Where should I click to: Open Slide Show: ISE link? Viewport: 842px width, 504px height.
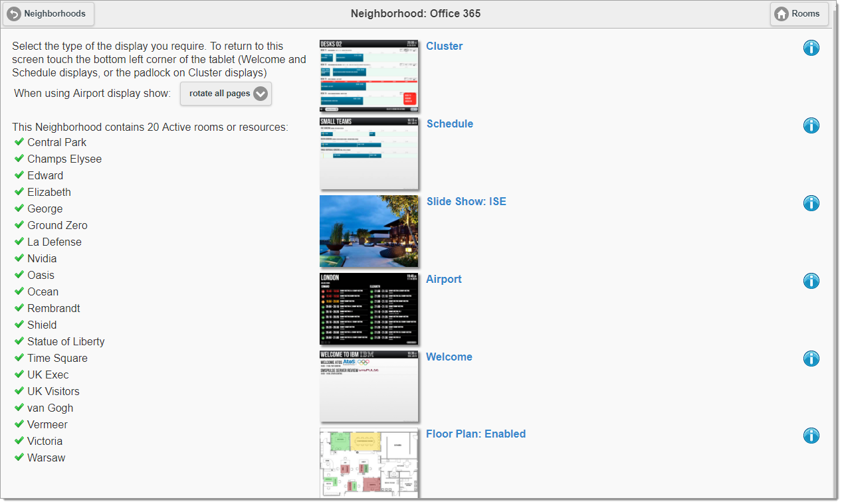(x=466, y=202)
